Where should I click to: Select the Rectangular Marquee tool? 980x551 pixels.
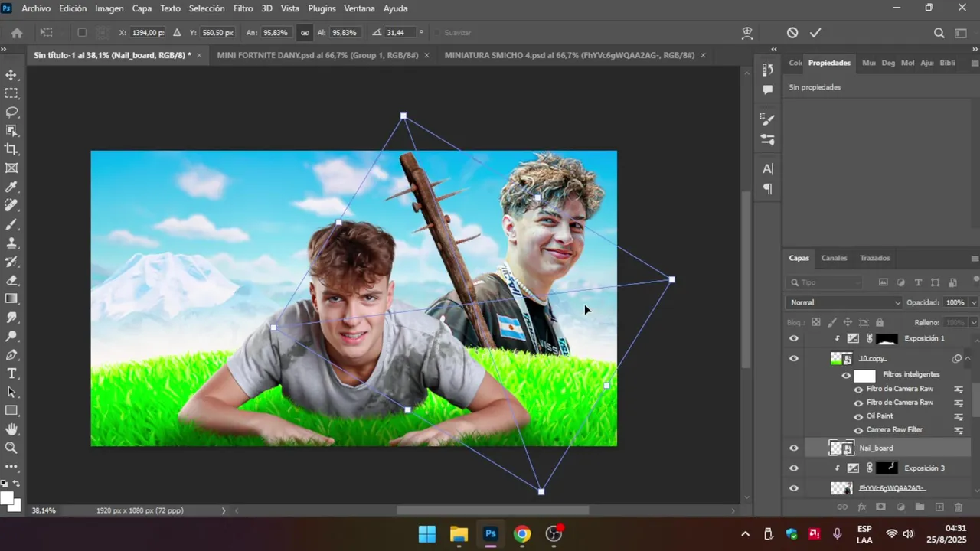pos(11,93)
